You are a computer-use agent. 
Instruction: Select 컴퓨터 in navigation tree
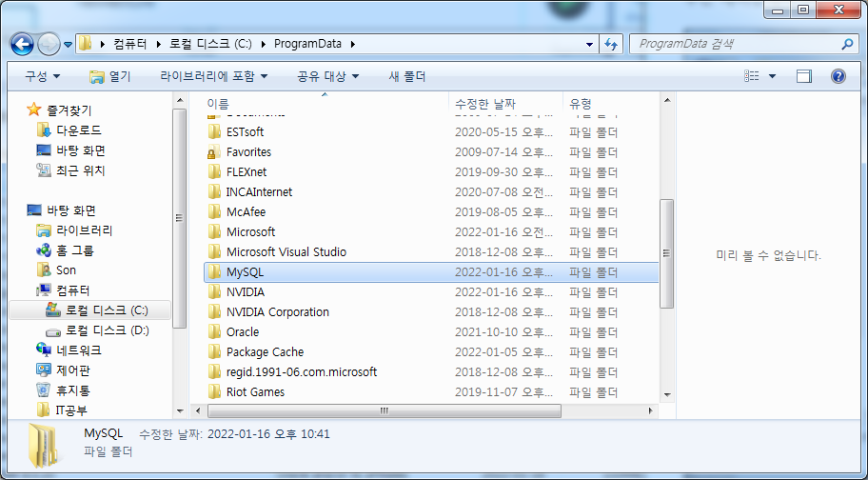tap(72, 290)
